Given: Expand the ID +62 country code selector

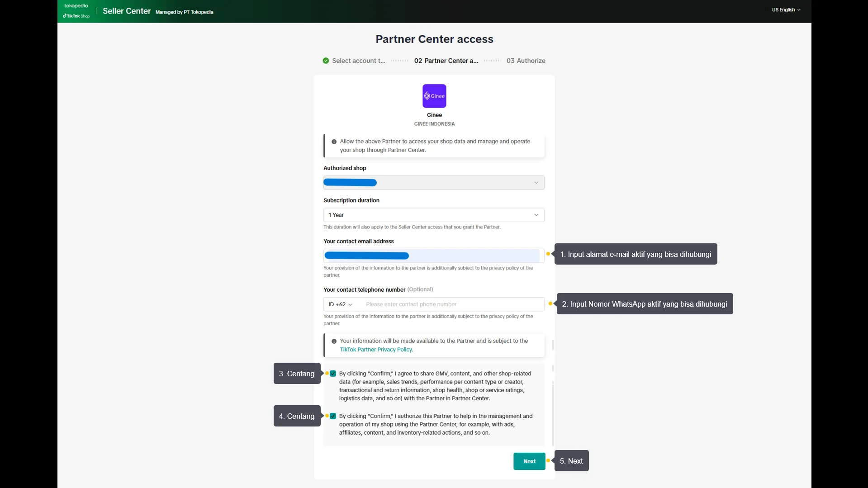Looking at the screenshot, I should coord(340,304).
